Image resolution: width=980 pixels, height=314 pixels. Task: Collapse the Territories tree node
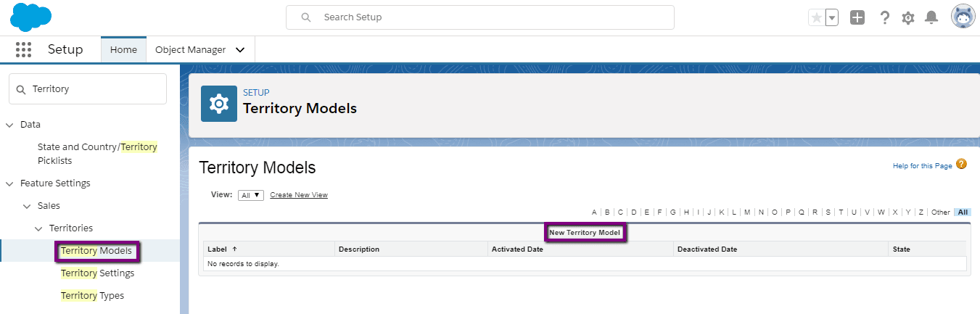(x=38, y=228)
